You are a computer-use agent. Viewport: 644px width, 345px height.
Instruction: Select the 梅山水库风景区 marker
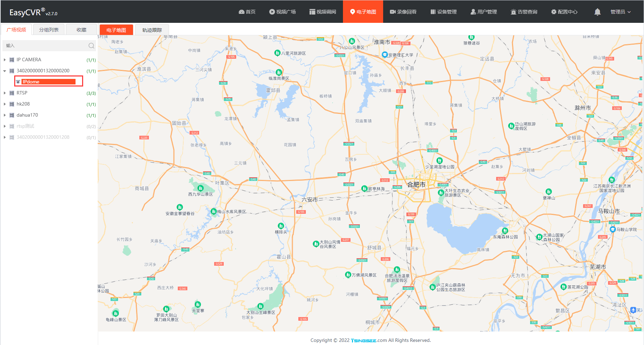click(213, 211)
